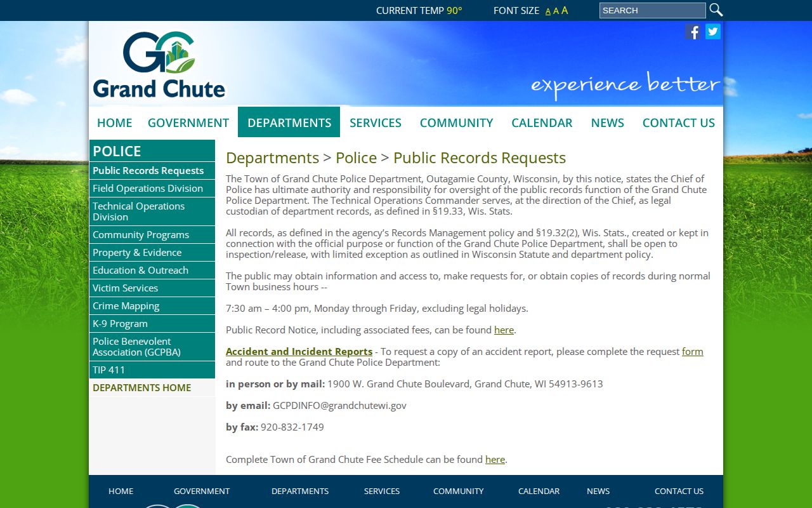Open Accident and Incident Reports link
812x508 pixels.
pos(299,352)
